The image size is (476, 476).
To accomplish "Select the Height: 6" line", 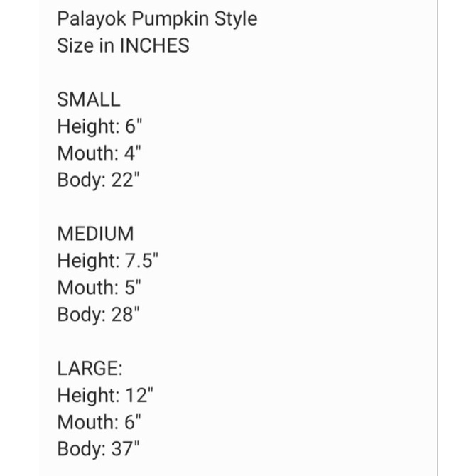I will tap(100, 126).
